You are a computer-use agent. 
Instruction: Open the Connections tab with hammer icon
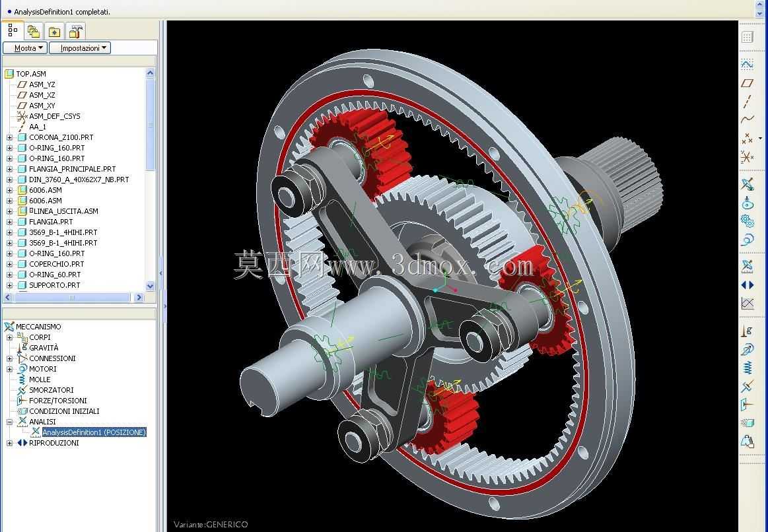coord(75,32)
